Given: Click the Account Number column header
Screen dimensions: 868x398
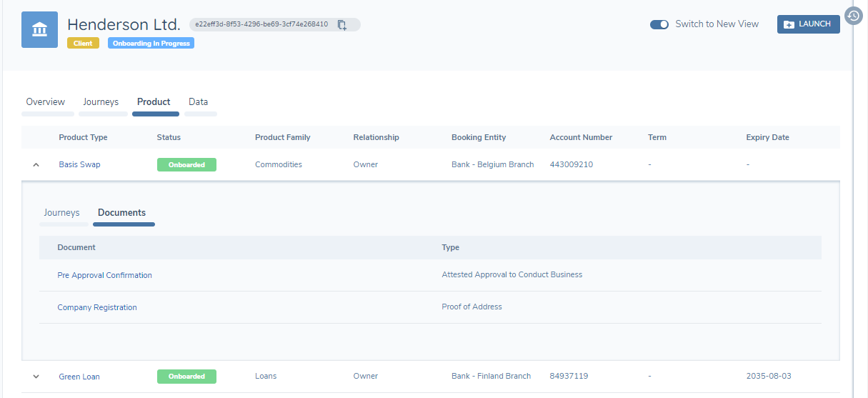Looking at the screenshot, I should pyautogui.click(x=581, y=137).
